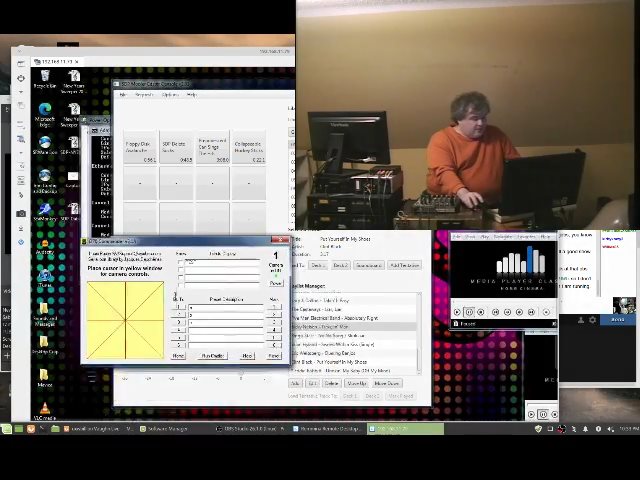Image resolution: width=640 pixels, height=480 pixels.
Task: Click inside the yellow camera control window
Action: pyautogui.click(x=125, y=320)
